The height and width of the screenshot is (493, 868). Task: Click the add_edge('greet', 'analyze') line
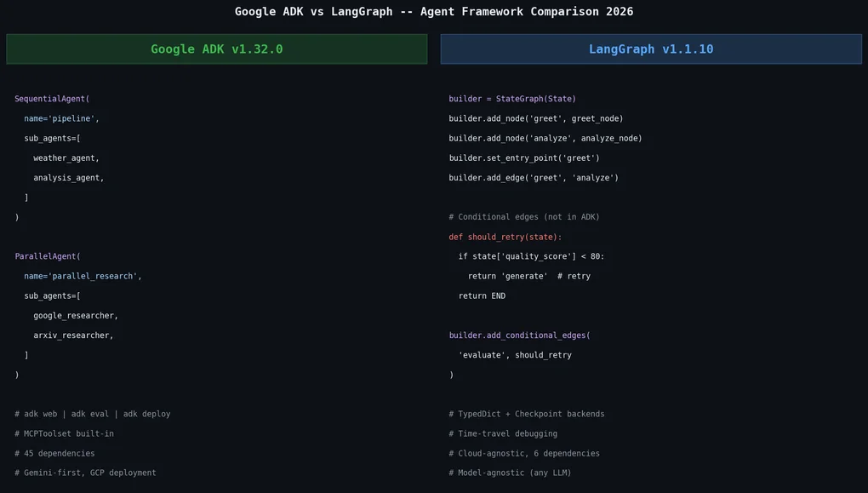pos(534,178)
